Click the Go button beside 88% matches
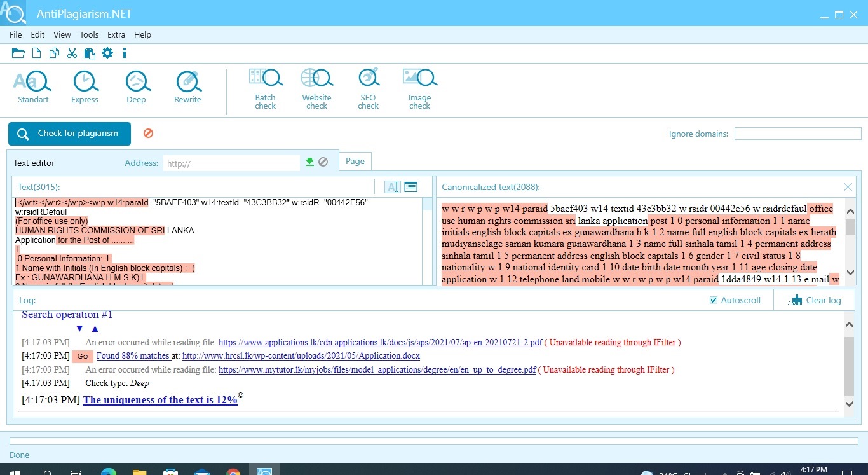 point(83,357)
